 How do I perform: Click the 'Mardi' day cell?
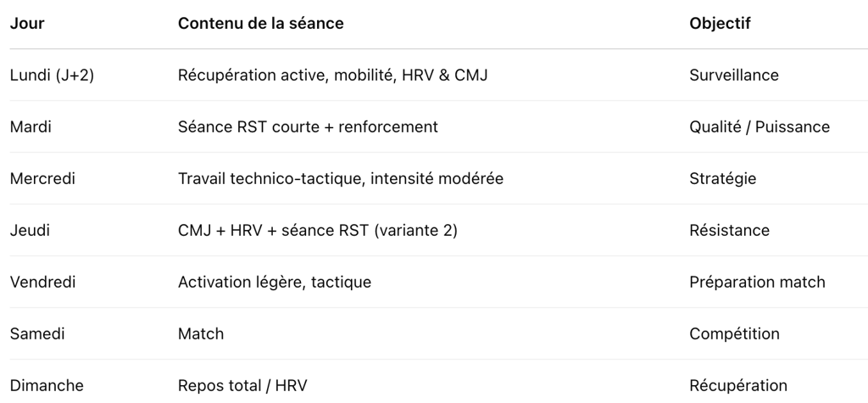coord(31,127)
